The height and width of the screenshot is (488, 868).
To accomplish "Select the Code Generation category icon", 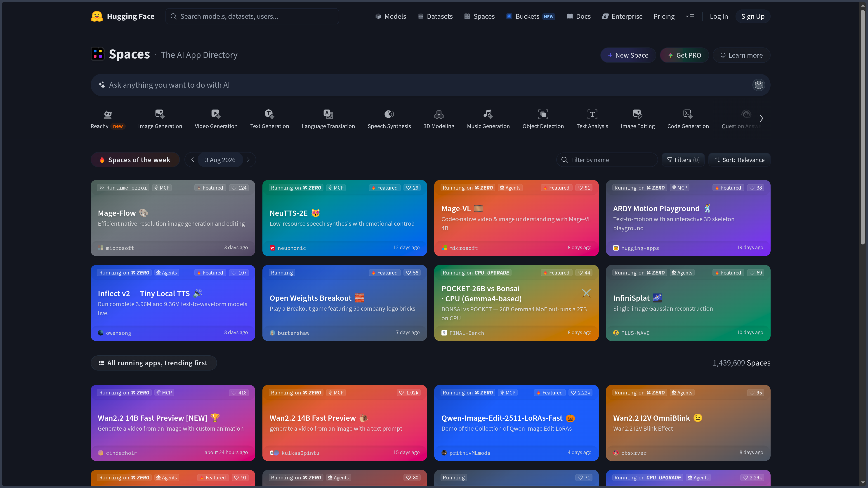I will tap(688, 114).
